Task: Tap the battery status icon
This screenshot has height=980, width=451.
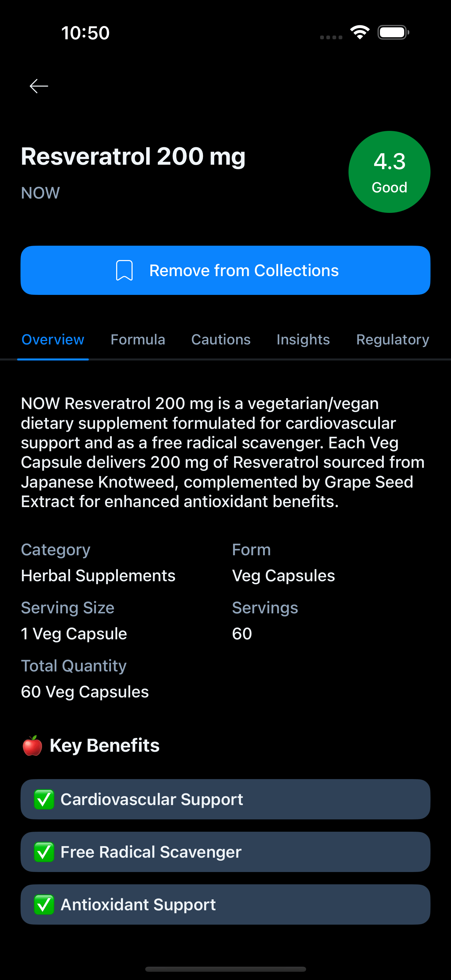Action: [393, 32]
